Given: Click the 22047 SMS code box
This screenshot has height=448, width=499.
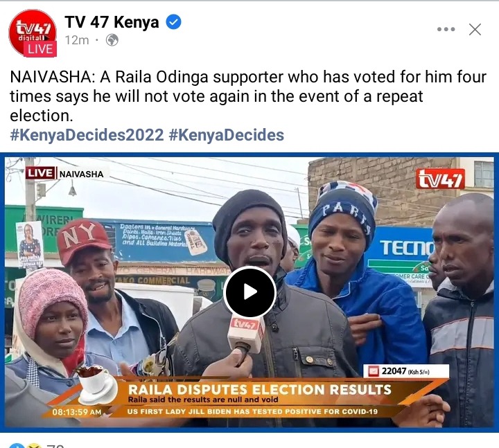Looking at the screenshot, I should point(406,371).
